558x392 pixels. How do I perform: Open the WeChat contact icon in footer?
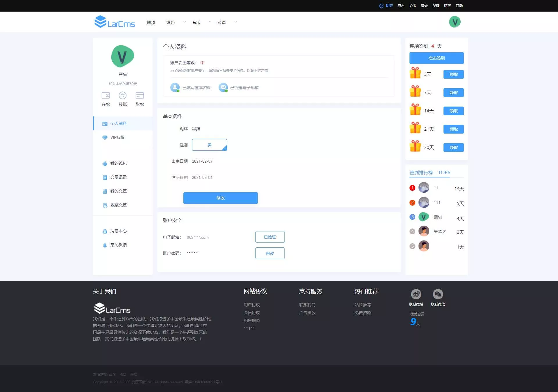point(438,294)
